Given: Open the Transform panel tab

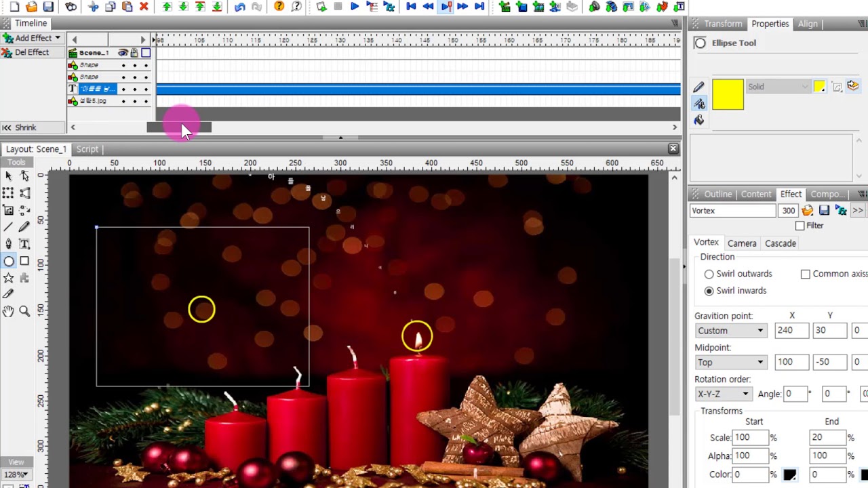Looking at the screenshot, I should [x=723, y=24].
